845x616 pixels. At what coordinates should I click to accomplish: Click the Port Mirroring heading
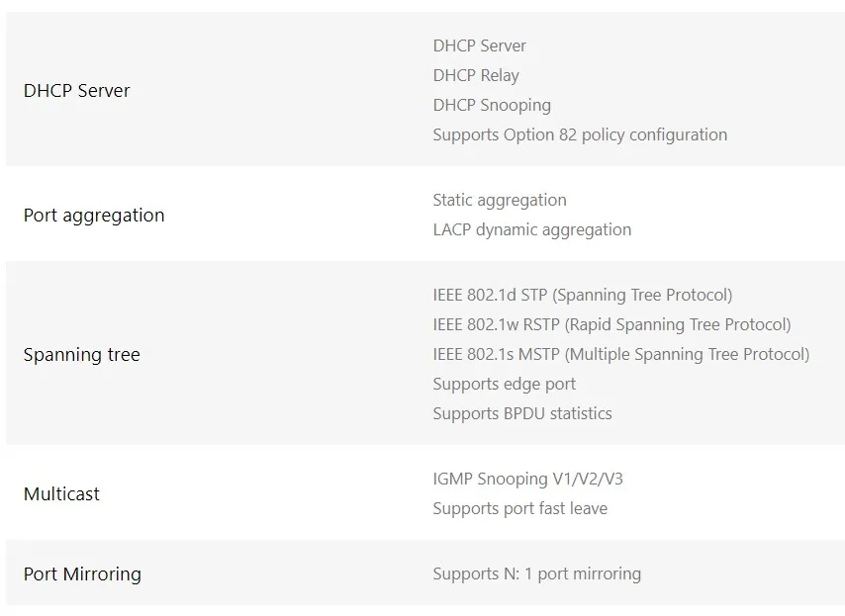click(82, 574)
